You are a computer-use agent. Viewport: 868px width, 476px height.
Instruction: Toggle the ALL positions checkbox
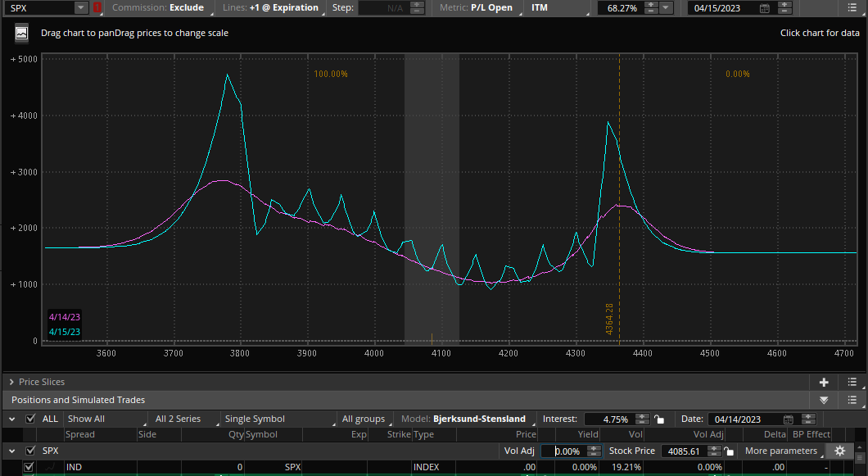30,419
